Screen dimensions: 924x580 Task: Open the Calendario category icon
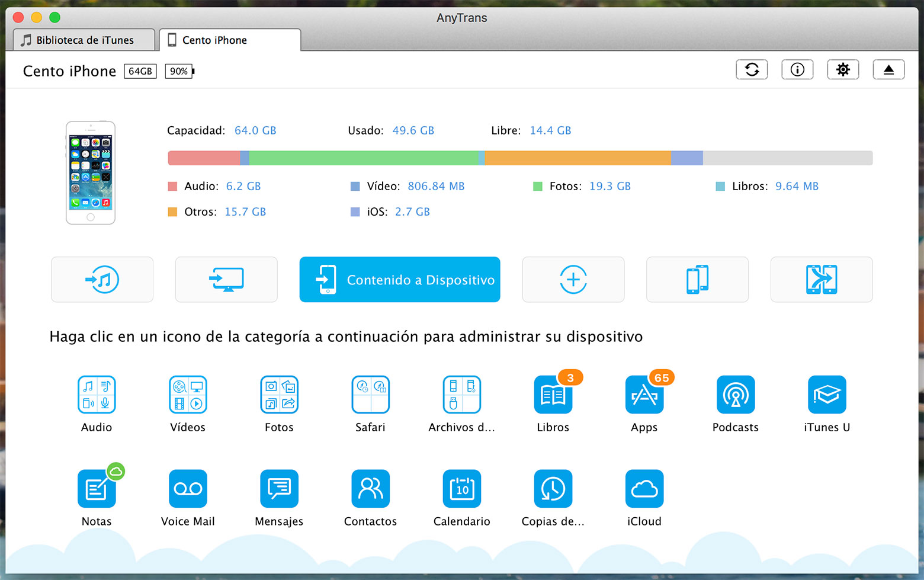coord(461,489)
